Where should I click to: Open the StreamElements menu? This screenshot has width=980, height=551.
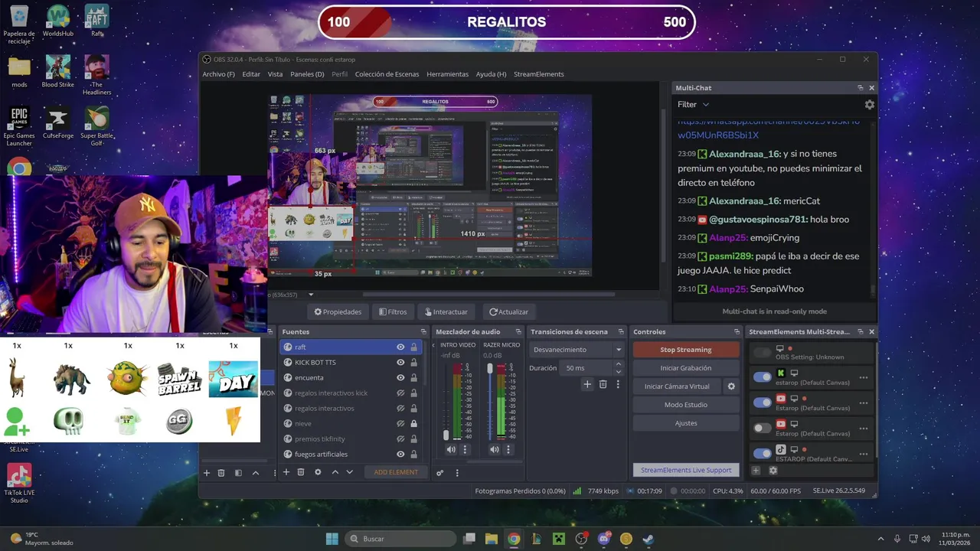click(538, 74)
